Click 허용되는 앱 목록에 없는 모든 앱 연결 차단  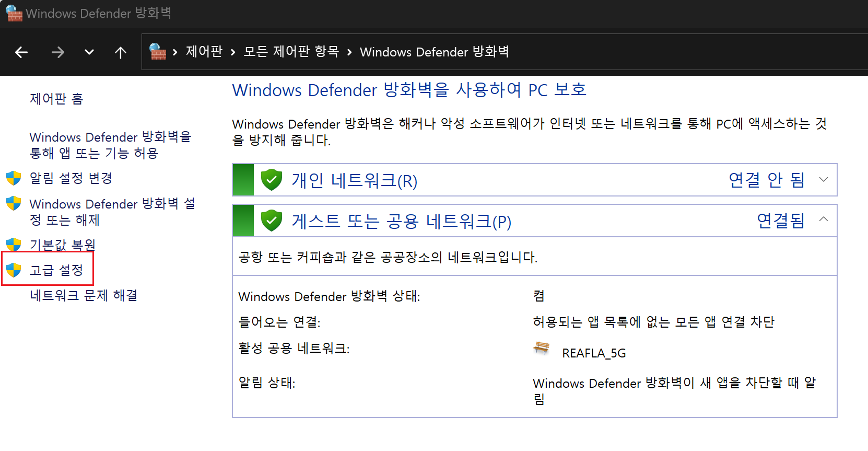(x=653, y=322)
